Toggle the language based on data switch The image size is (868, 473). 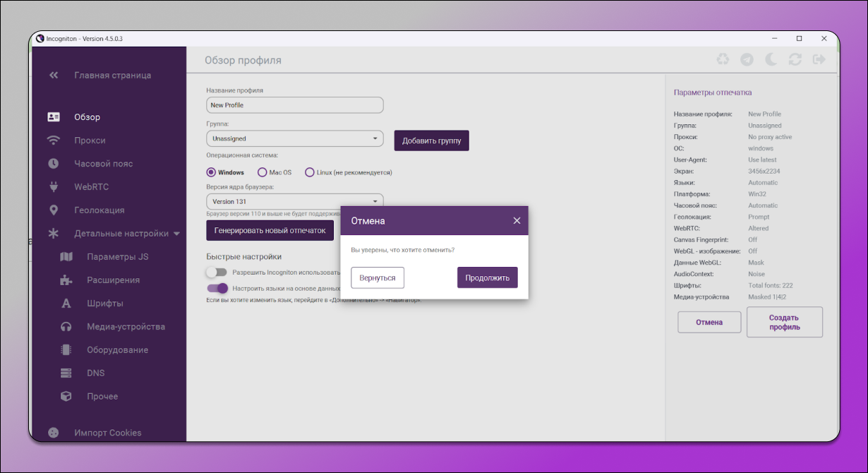pos(217,288)
